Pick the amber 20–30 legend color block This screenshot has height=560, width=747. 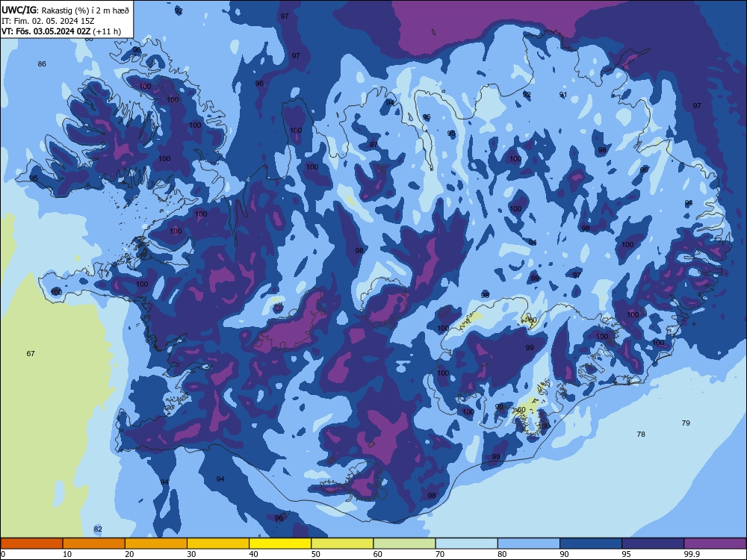(156, 544)
